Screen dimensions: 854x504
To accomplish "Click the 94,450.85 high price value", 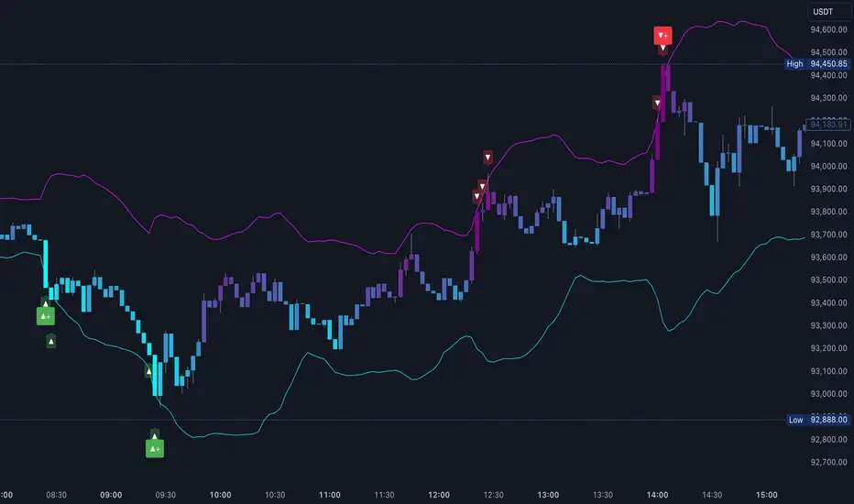I will click(x=828, y=64).
